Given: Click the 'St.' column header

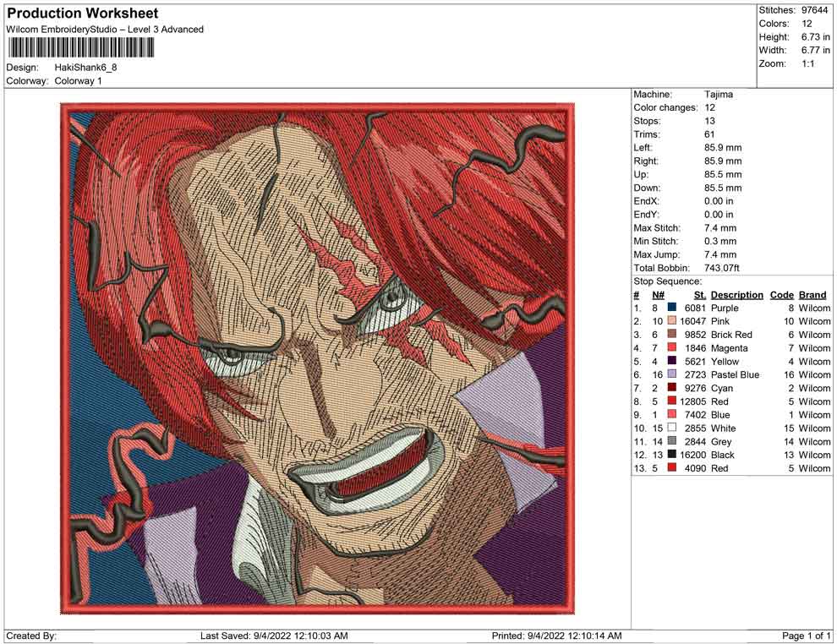Looking at the screenshot, I should pyautogui.click(x=700, y=294).
